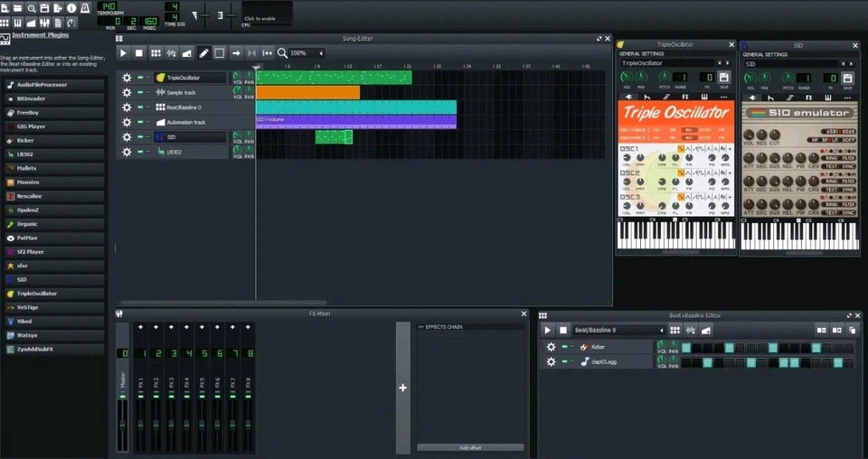The image size is (868, 459).
Task: Open Beat/Bassline 0 pattern dropdown
Action: click(618, 330)
